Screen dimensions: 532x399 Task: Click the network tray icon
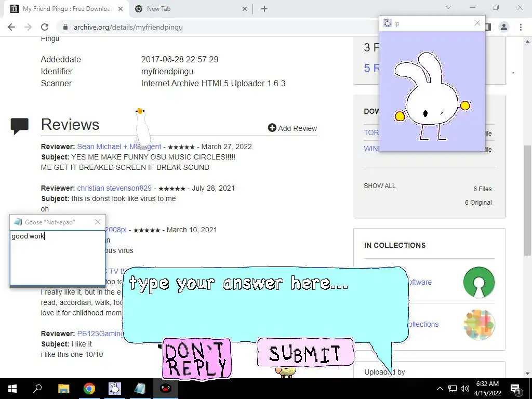click(x=453, y=389)
